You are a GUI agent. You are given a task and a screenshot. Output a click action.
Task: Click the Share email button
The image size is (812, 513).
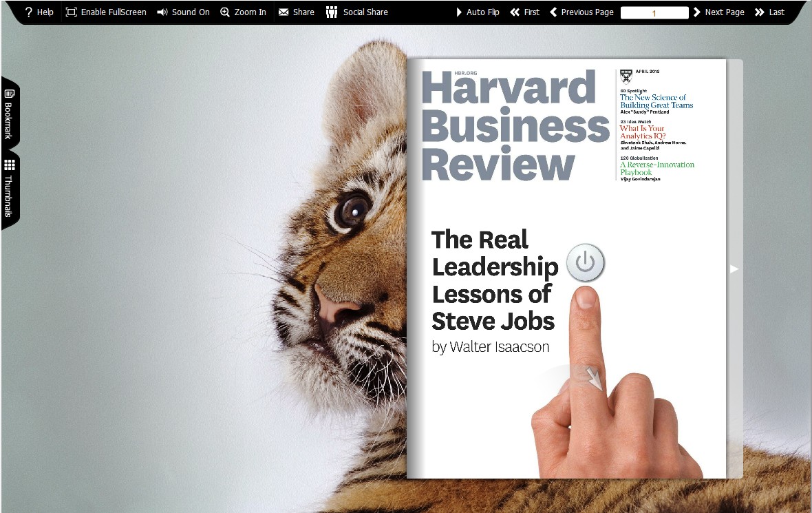(x=296, y=12)
